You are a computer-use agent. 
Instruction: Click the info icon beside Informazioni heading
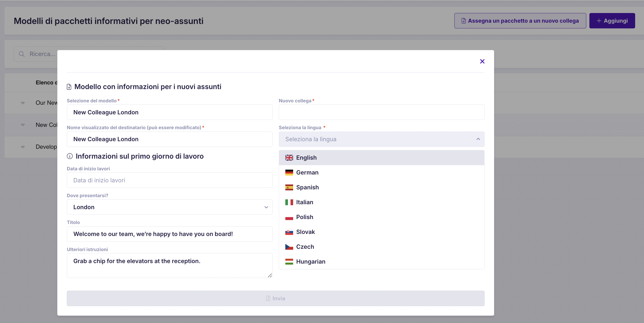(x=70, y=156)
